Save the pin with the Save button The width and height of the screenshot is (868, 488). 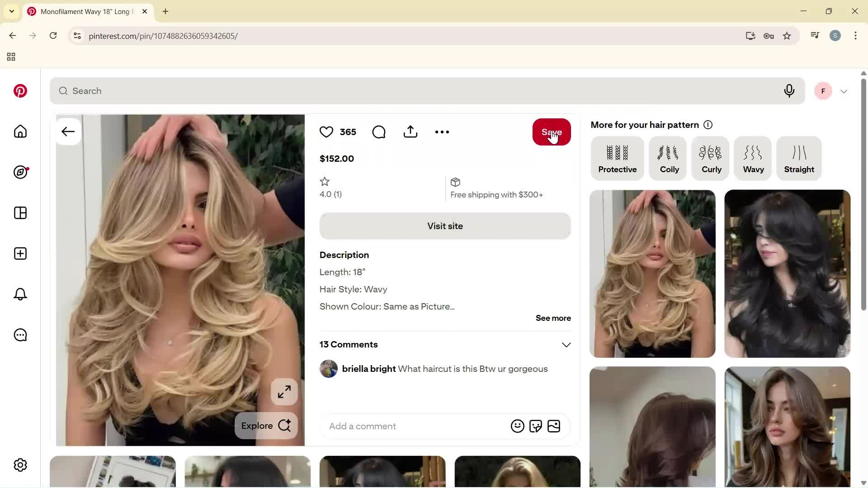click(552, 132)
